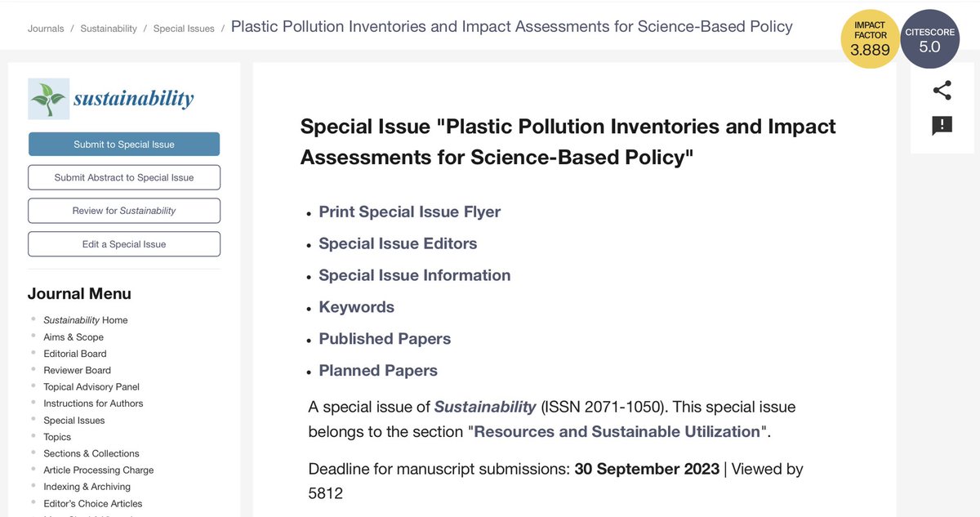Select Editorial Board in Journal Menu
The height and width of the screenshot is (517, 980).
75,354
